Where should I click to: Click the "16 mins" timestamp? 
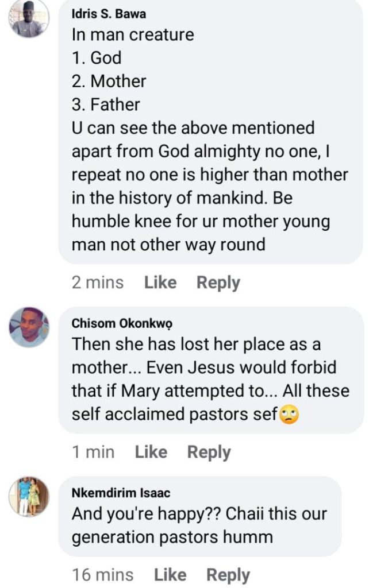pos(103,575)
